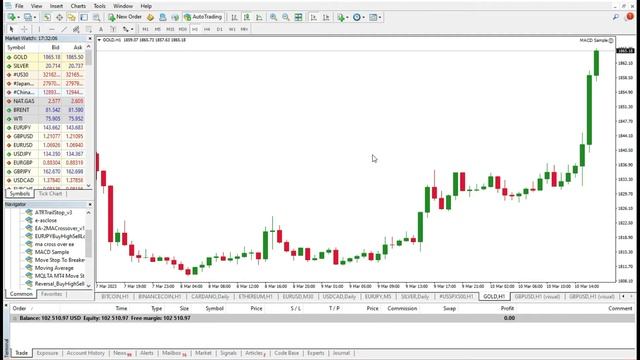The height and width of the screenshot is (360, 640).
Task: Select GOLD row in Market Watch
Action: pyautogui.click(x=45, y=57)
